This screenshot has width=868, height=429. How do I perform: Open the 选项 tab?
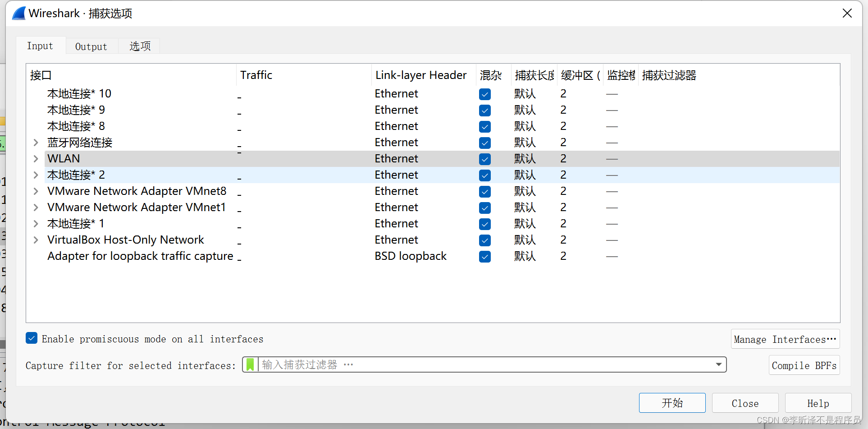tap(140, 46)
